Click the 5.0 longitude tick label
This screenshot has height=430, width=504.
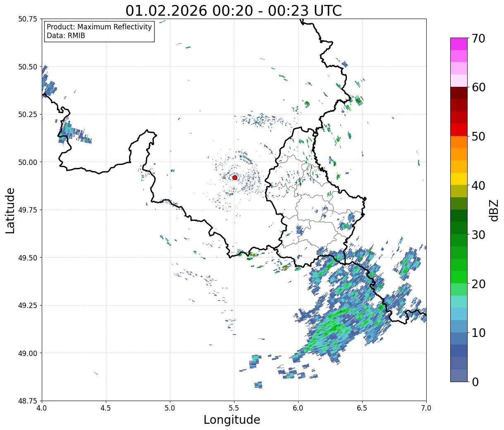tap(170, 408)
